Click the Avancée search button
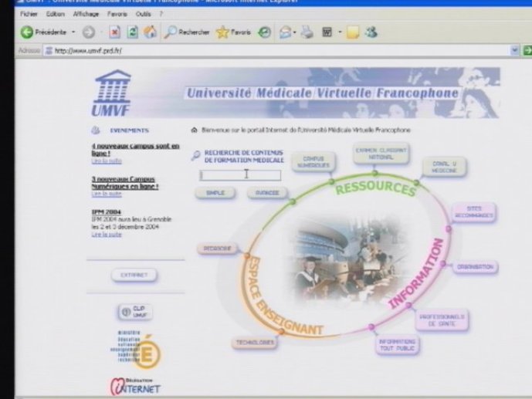 coord(267,193)
